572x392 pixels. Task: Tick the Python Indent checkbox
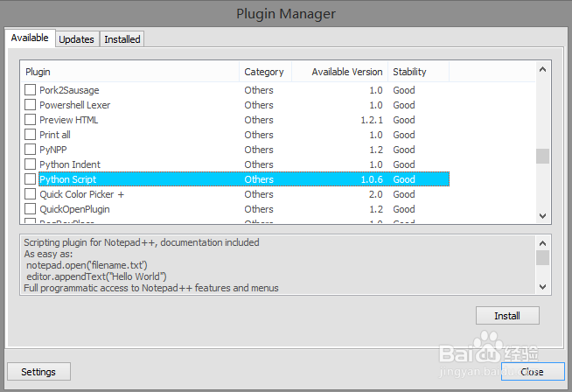point(30,164)
